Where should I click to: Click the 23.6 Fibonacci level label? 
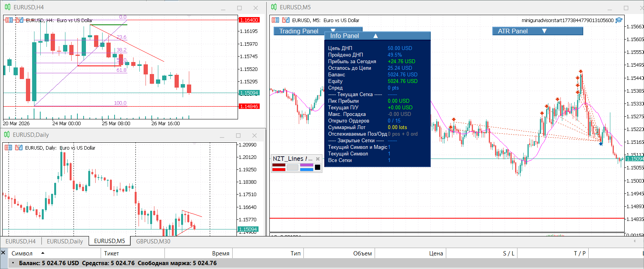coord(122,37)
